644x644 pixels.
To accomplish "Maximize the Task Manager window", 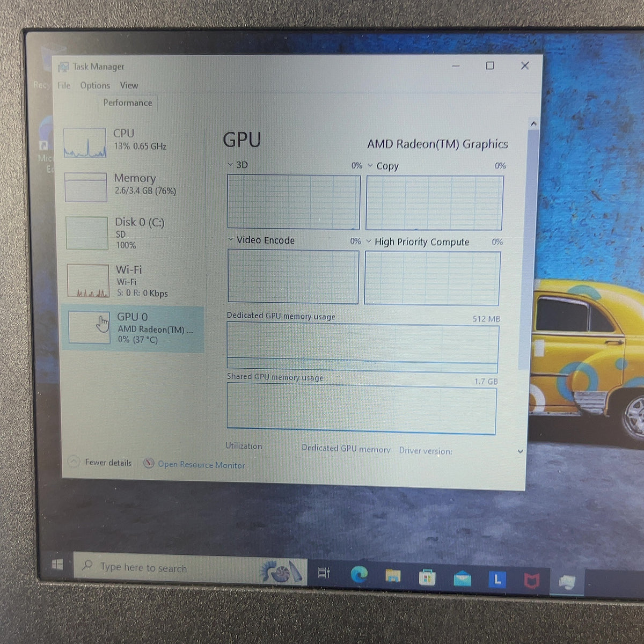I will [x=489, y=65].
